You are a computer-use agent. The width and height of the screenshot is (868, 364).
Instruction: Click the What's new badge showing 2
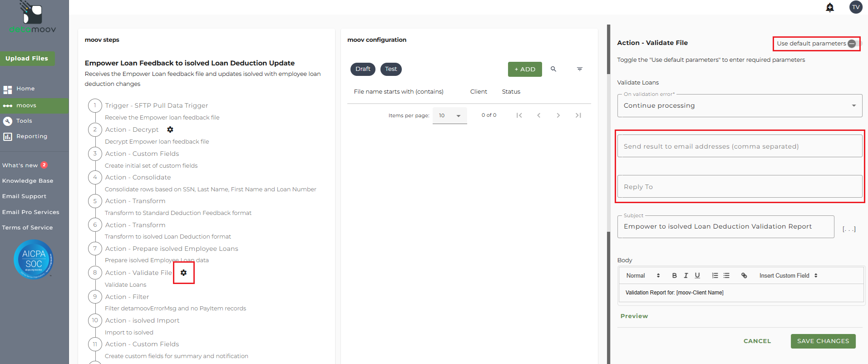point(44,165)
